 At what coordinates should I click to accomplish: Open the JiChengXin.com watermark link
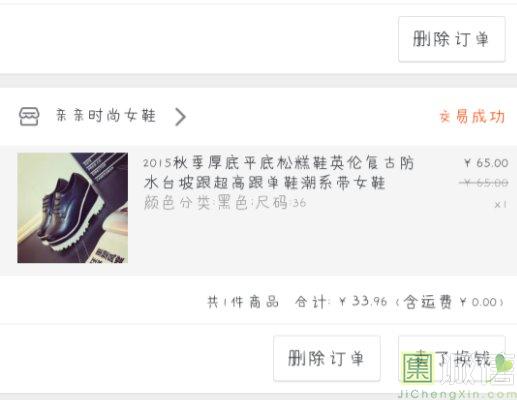pos(457,394)
